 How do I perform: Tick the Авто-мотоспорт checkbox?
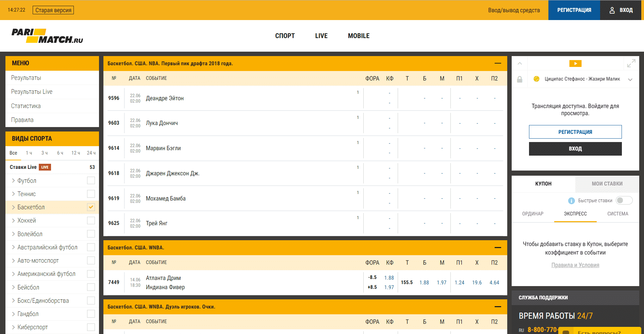tap(91, 260)
